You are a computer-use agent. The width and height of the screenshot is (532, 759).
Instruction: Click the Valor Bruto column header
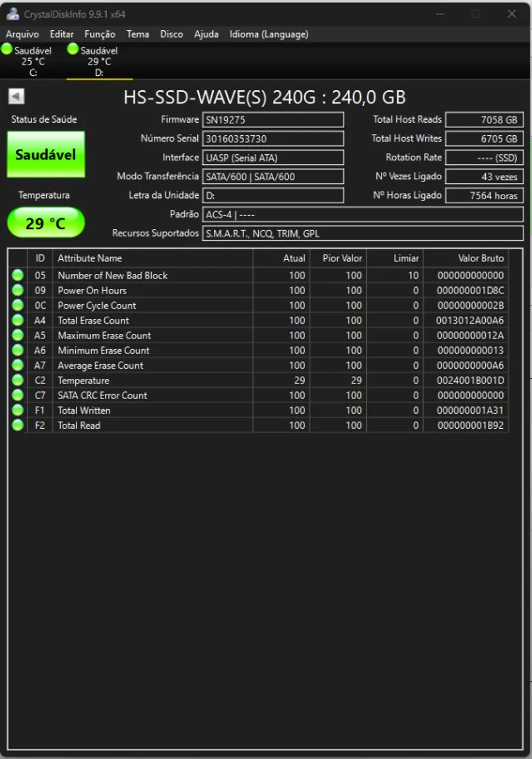click(x=466, y=258)
